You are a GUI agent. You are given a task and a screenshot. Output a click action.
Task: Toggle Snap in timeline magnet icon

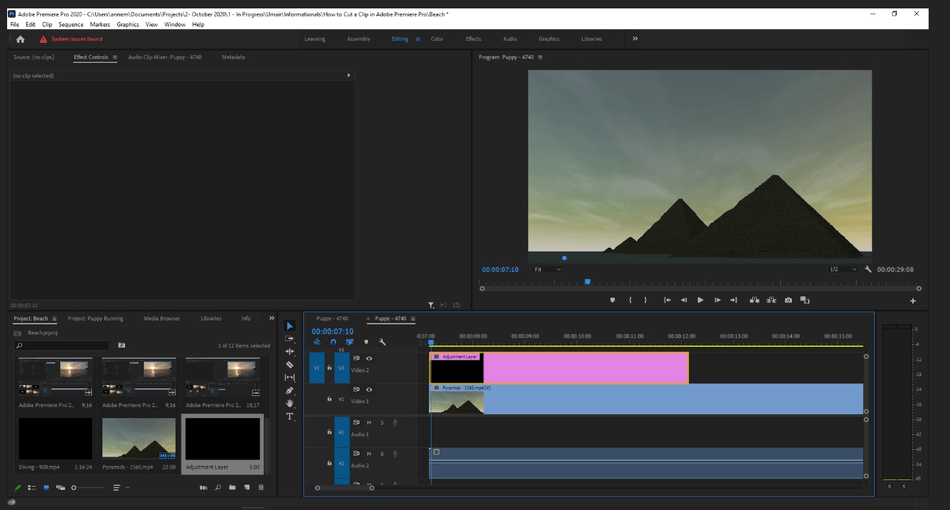pos(333,342)
